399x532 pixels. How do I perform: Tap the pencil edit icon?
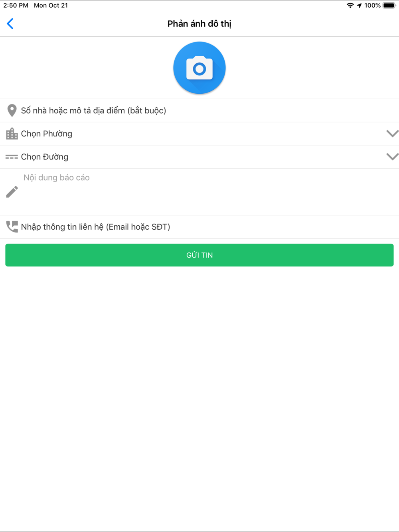[x=12, y=192]
